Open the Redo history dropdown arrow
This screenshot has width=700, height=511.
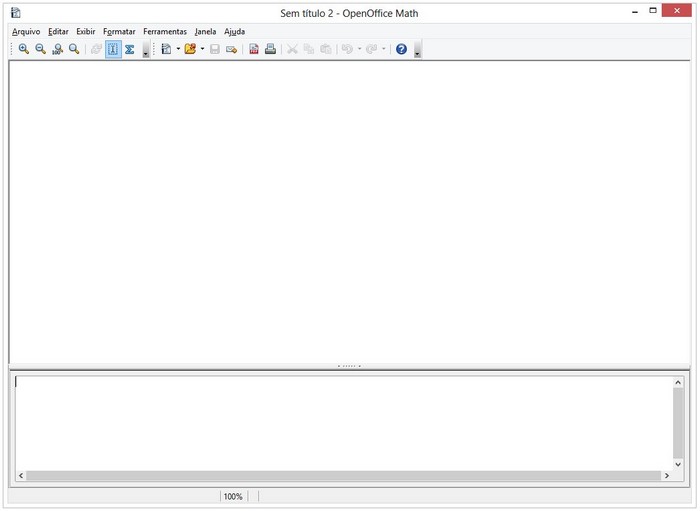tap(383, 49)
